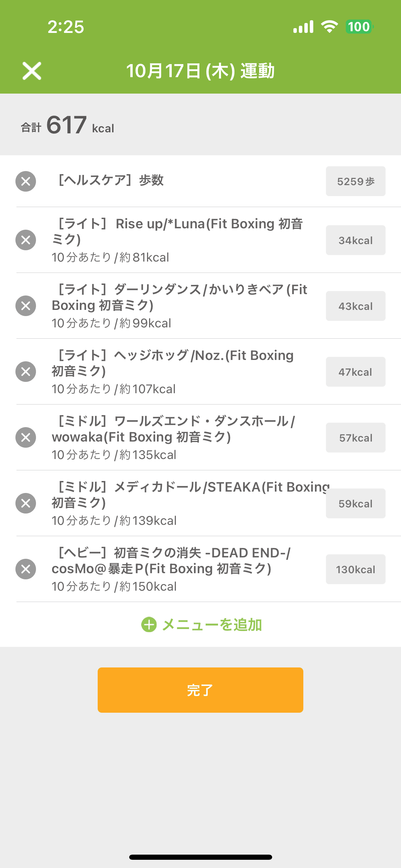Remove the 初音ミクの消失 exercise entry

pos(26,569)
